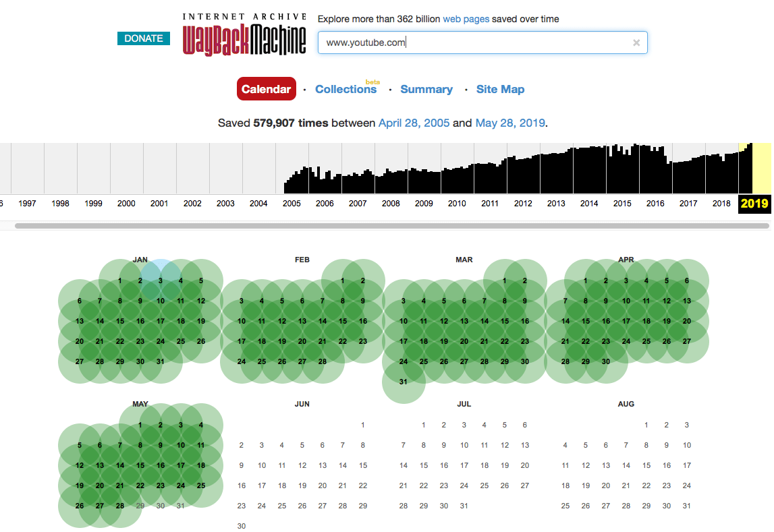Open the Site Map tab
Image resolution: width=774 pixels, height=532 pixels.
[500, 89]
